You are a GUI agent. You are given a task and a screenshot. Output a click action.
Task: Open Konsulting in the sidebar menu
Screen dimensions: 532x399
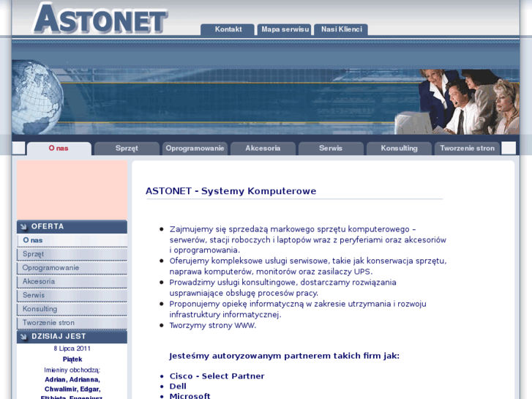[72, 310]
